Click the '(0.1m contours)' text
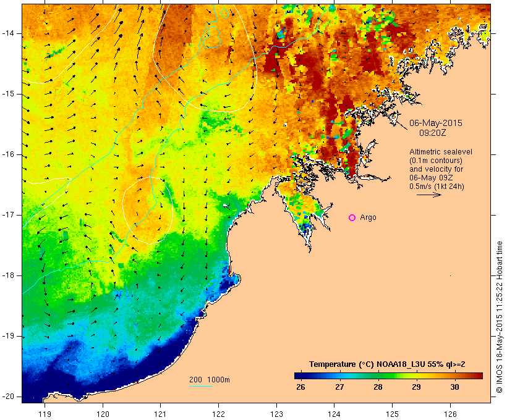The image size is (507, 420). [x=436, y=161]
